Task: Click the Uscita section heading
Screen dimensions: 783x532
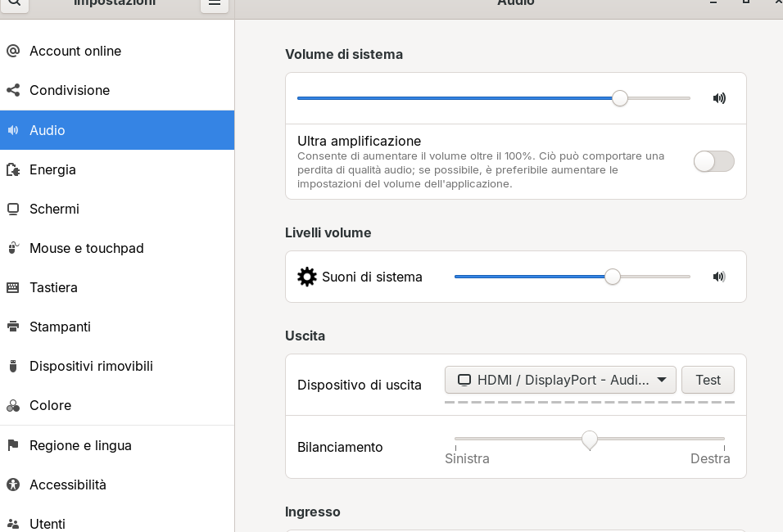Action: coord(306,336)
